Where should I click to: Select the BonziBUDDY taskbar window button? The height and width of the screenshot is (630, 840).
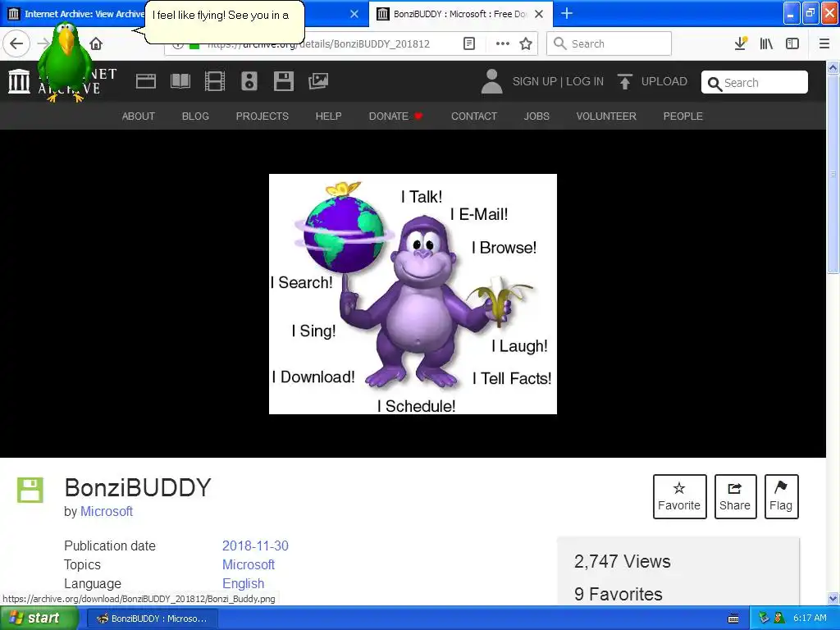(x=152, y=619)
